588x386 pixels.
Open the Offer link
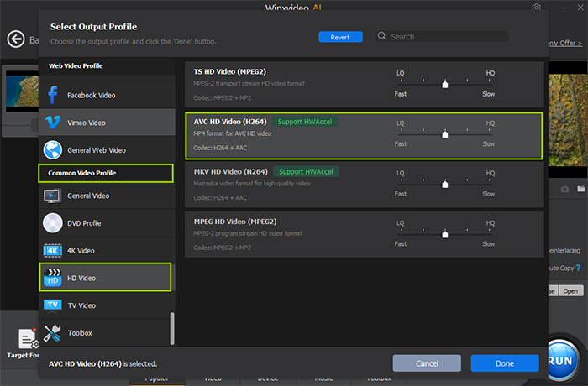(x=564, y=44)
